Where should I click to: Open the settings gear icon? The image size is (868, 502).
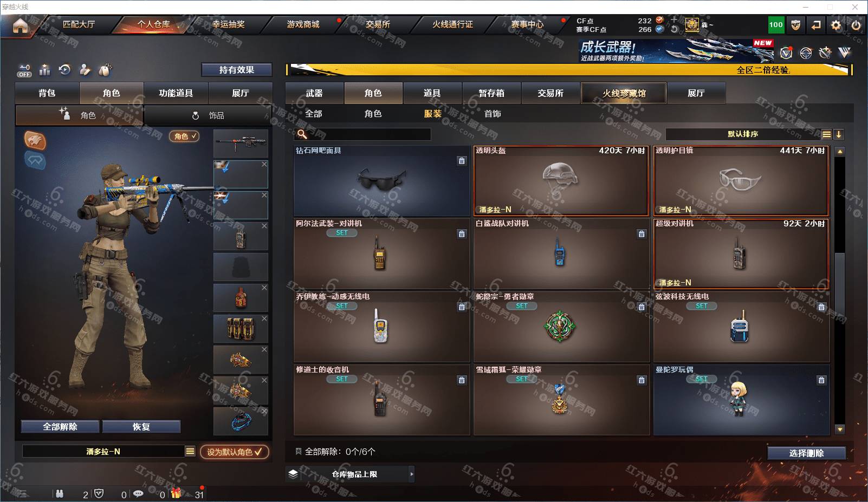836,25
